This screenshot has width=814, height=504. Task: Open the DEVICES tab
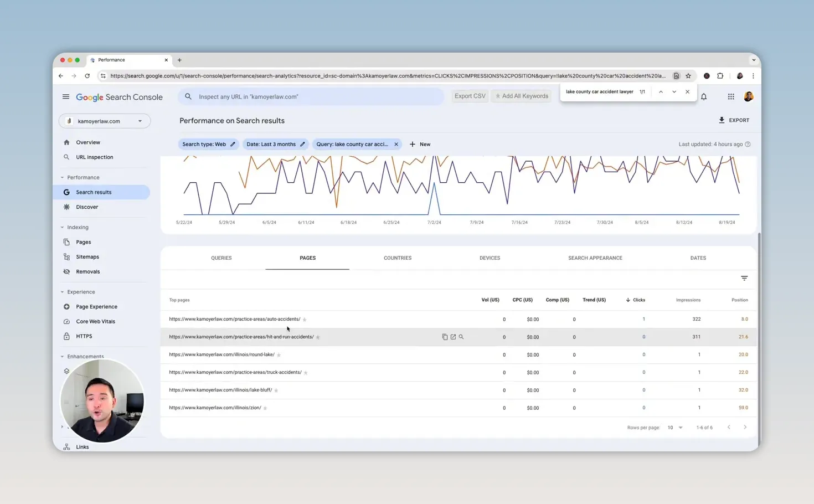coord(490,258)
